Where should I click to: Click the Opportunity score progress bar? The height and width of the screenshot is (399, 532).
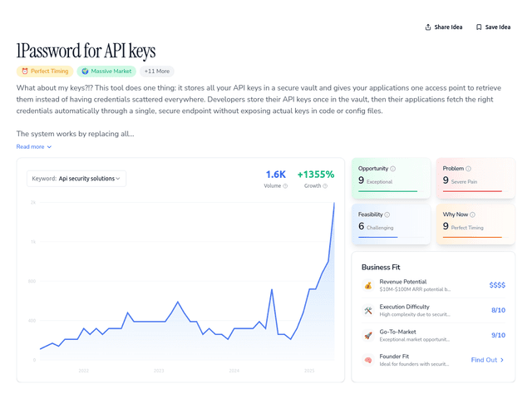[388, 191]
